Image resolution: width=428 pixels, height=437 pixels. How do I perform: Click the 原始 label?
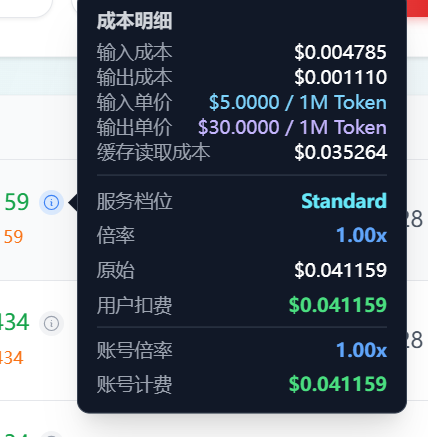pos(116,270)
